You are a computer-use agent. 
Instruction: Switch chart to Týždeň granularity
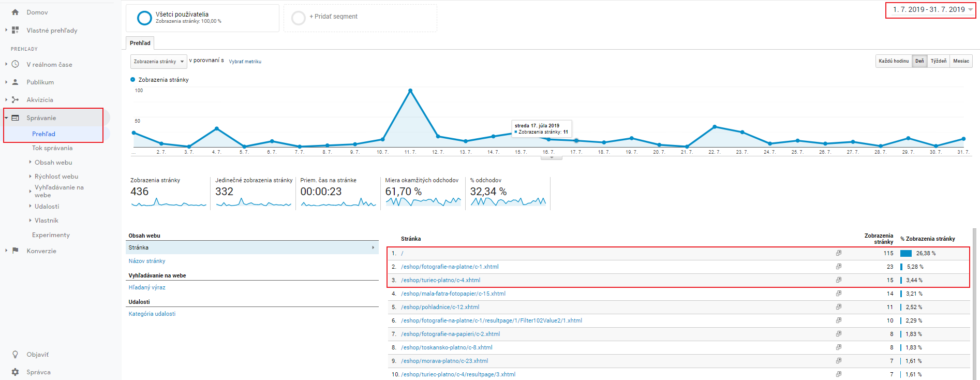939,61
